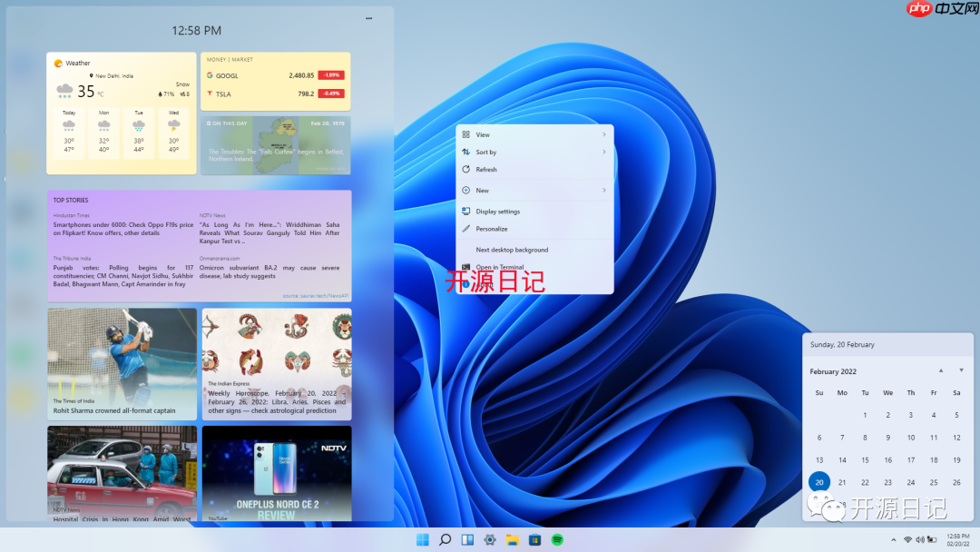Launch Microsoft Store from the taskbar
This screenshot has height=552, width=980.
534,539
